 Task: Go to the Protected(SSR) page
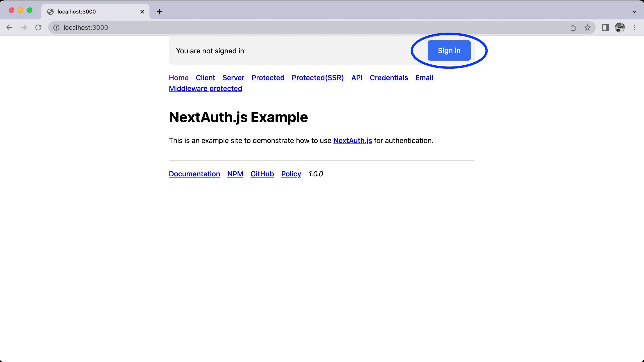(x=318, y=78)
